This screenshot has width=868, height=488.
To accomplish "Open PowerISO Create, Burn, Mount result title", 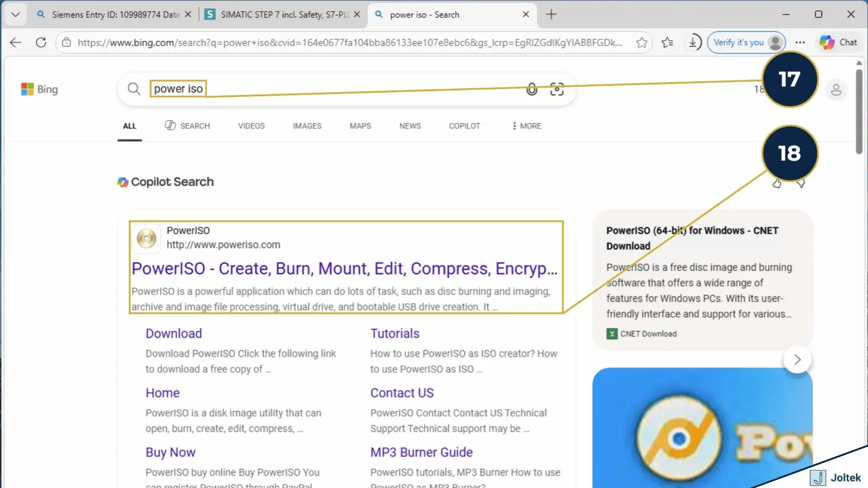I will point(344,269).
